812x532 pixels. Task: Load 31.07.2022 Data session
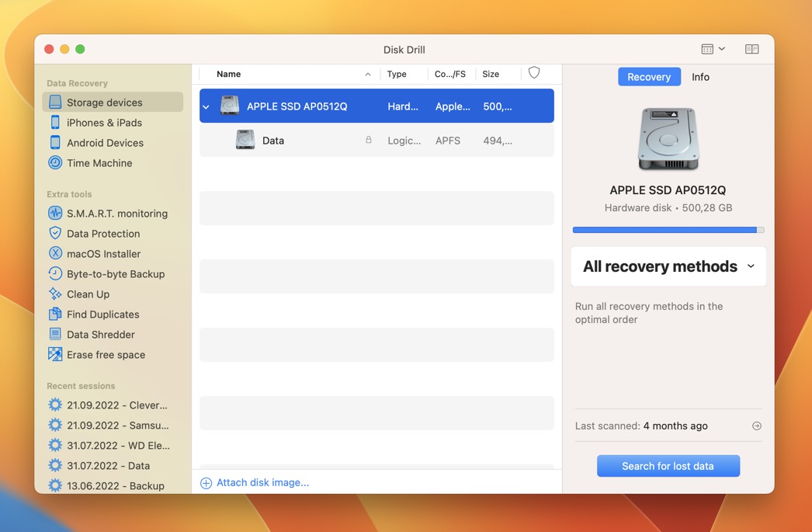click(x=108, y=466)
